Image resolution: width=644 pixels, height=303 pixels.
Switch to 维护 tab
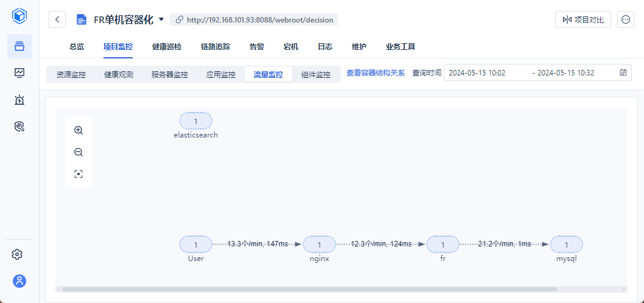359,46
